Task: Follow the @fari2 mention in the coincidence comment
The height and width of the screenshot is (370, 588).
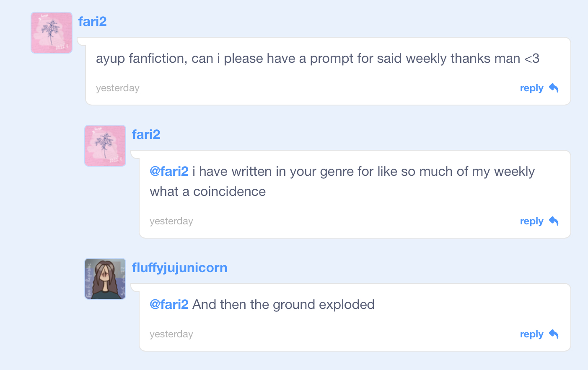Action: tap(169, 172)
